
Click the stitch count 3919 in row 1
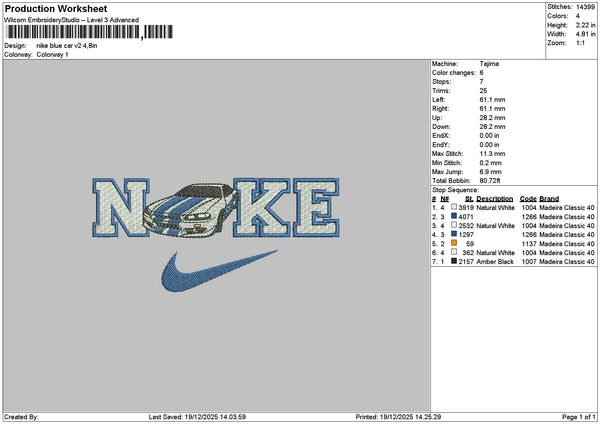coord(466,207)
